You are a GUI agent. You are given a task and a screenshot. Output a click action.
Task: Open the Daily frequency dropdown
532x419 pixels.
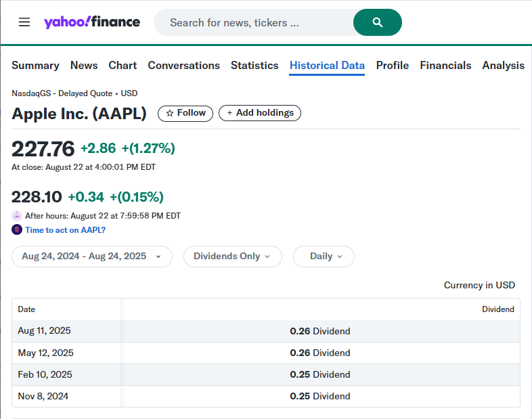(x=324, y=257)
